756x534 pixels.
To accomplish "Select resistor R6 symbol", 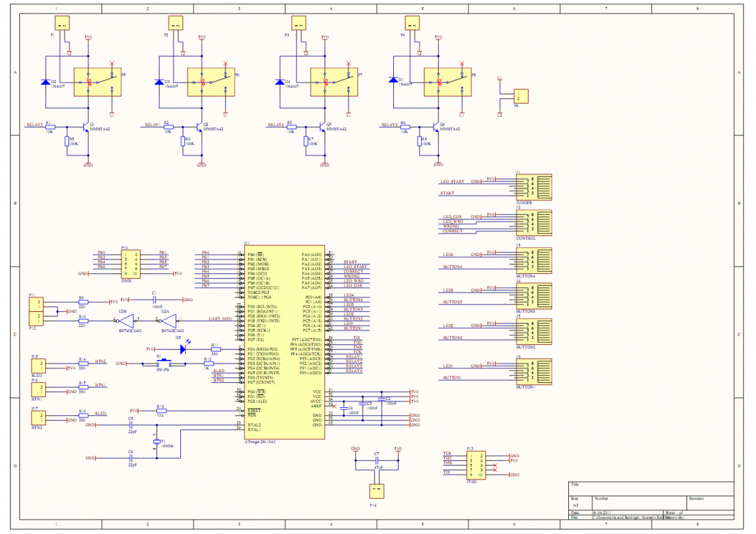I will tap(183, 141).
